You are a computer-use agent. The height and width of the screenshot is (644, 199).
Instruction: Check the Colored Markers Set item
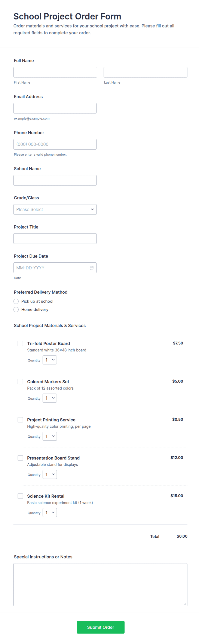tap(20, 382)
